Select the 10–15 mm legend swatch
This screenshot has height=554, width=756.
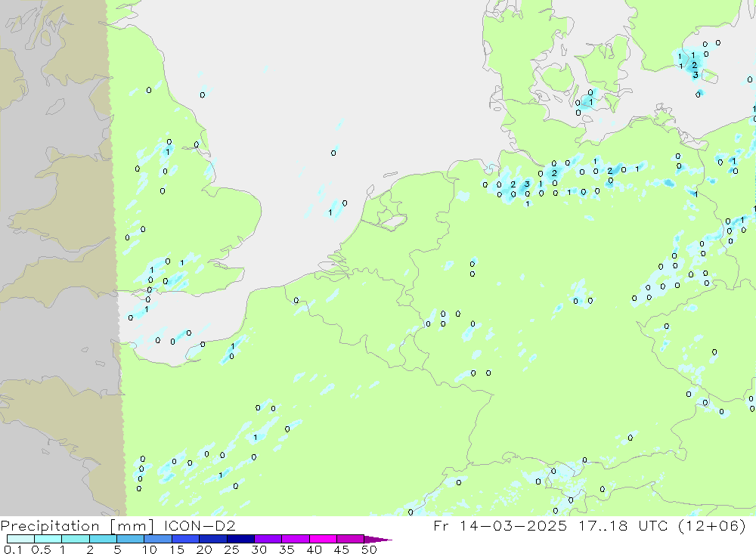(158, 539)
